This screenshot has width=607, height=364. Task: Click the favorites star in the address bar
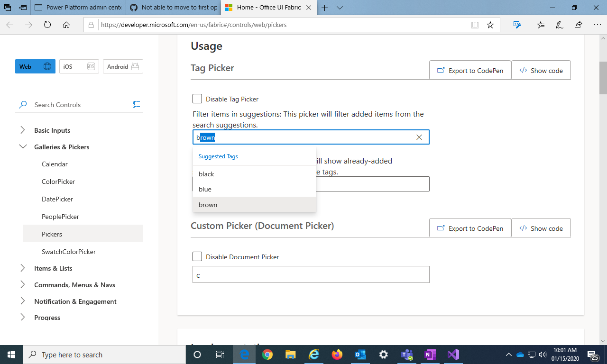[491, 25]
